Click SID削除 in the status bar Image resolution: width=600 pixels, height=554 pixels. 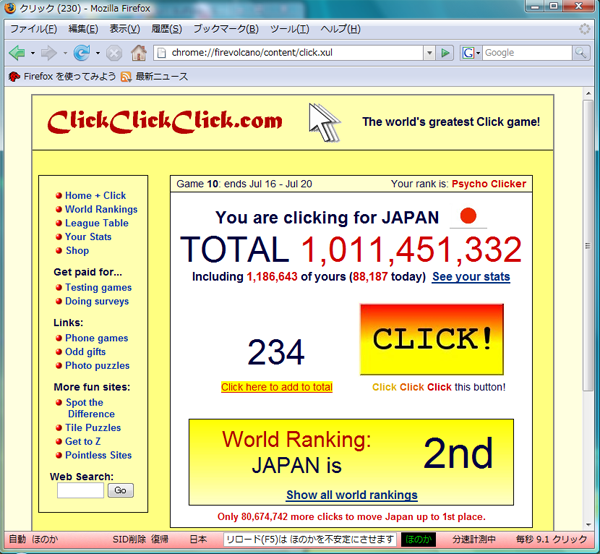pyautogui.click(x=129, y=539)
